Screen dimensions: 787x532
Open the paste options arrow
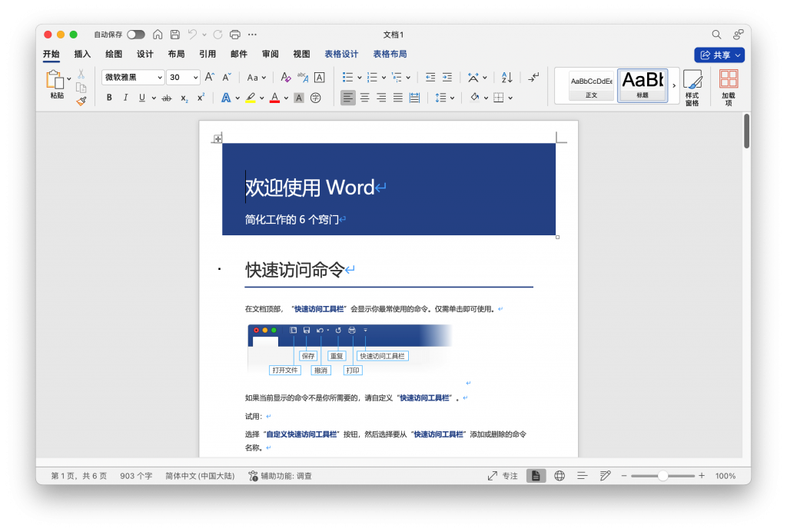pyautogui.click(x=68, y=78)
